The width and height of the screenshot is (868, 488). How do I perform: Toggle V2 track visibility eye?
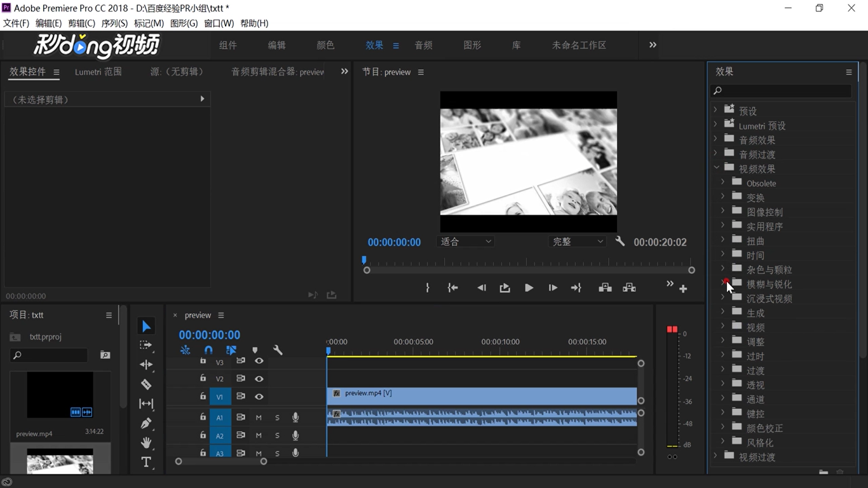(259, 379)
